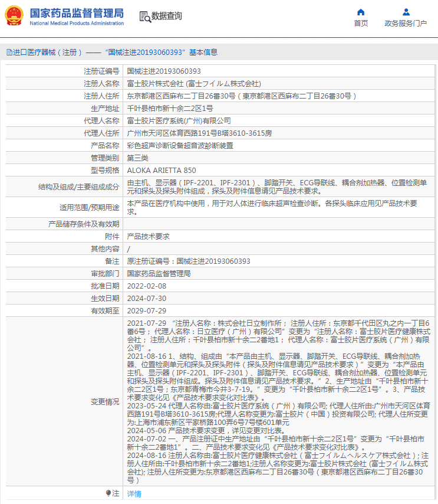438x504 pixels.
Task: Select agent address 广州市天河区体育西路191号
Action: click(199, 133)
